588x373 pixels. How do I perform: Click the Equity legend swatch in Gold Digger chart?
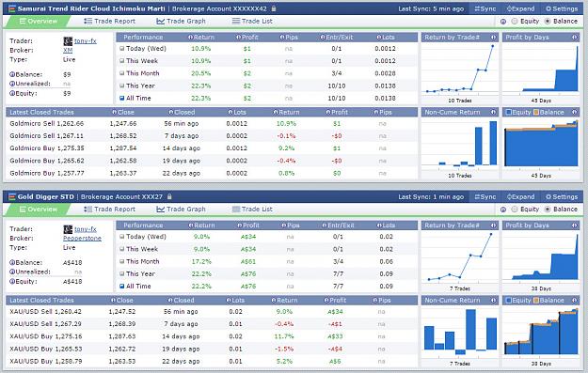(x=508, y=300)
